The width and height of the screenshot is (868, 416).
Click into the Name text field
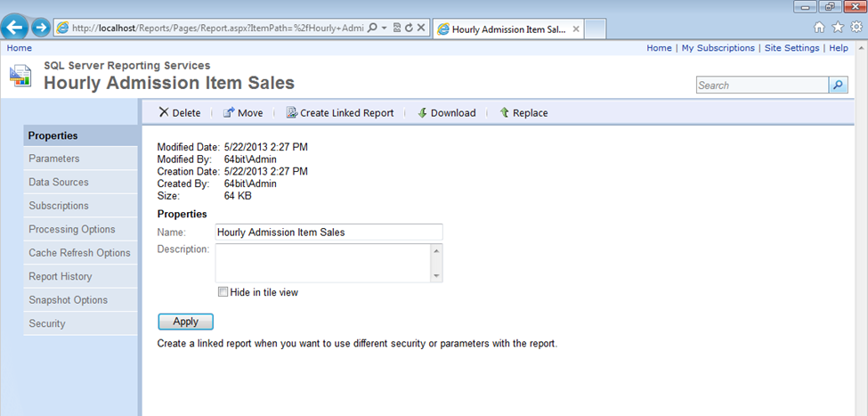click(329, 232)
